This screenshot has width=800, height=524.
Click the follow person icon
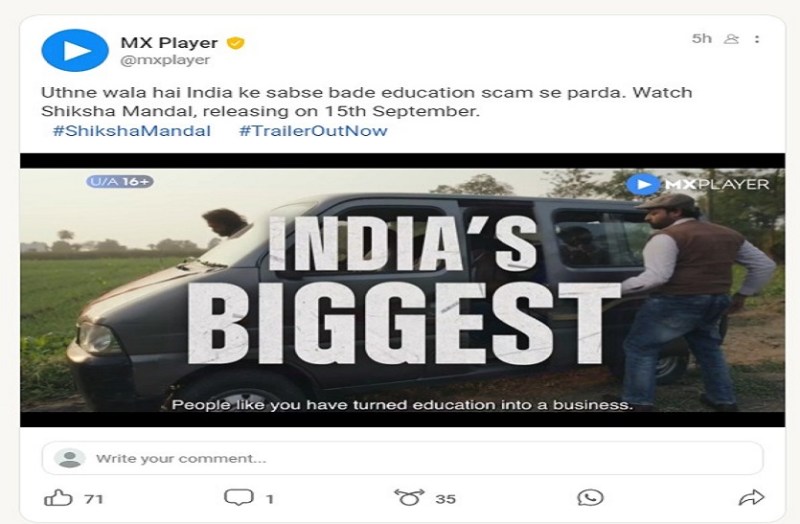tap(732, 39)
